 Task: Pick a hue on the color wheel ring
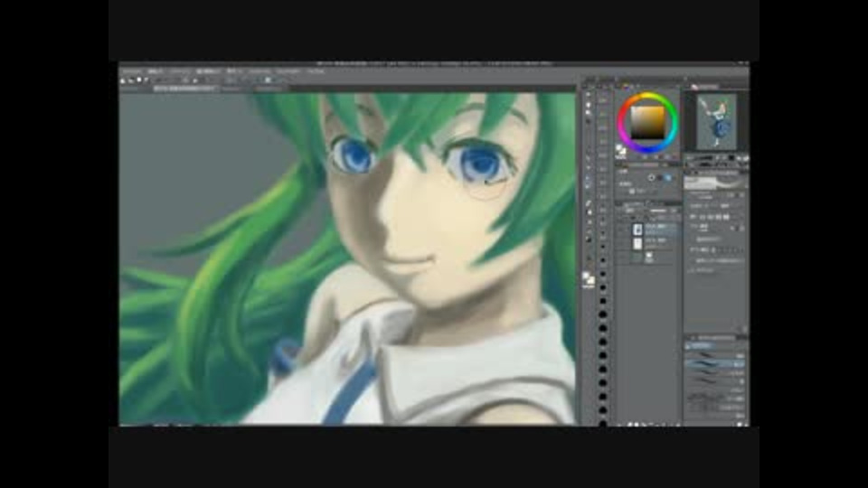(647, 96)
